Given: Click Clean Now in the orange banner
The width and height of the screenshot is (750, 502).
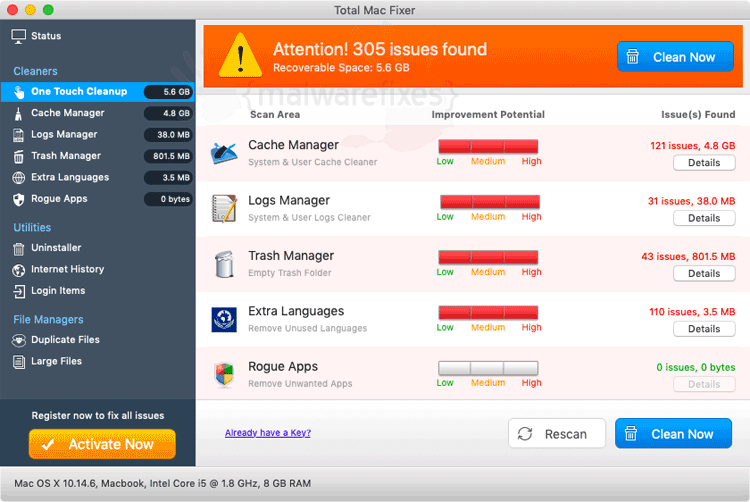Looking at the screenshot, I should (x=675, y=56).
